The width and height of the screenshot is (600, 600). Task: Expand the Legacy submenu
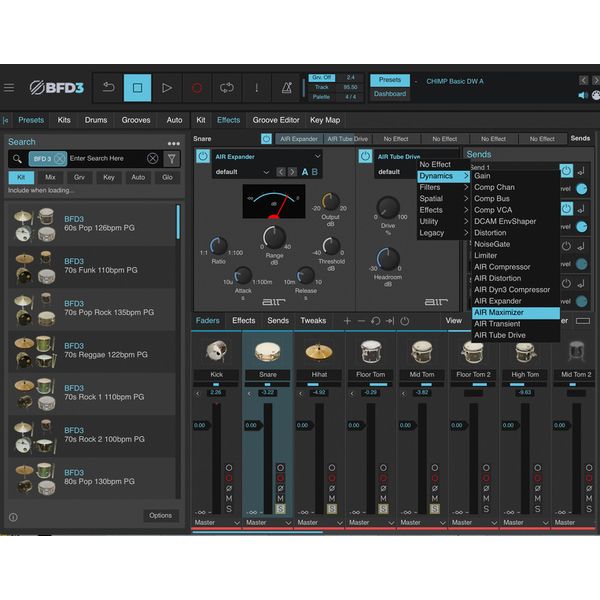(443, 233)
